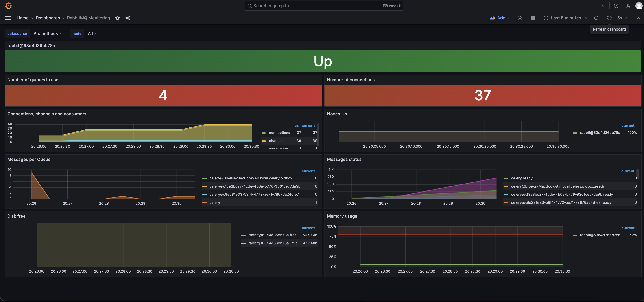Image resolution: width=644 pixels, height=302 pixels.
Task: Navigate to Home breadcrumb
Action: point(22,18)
